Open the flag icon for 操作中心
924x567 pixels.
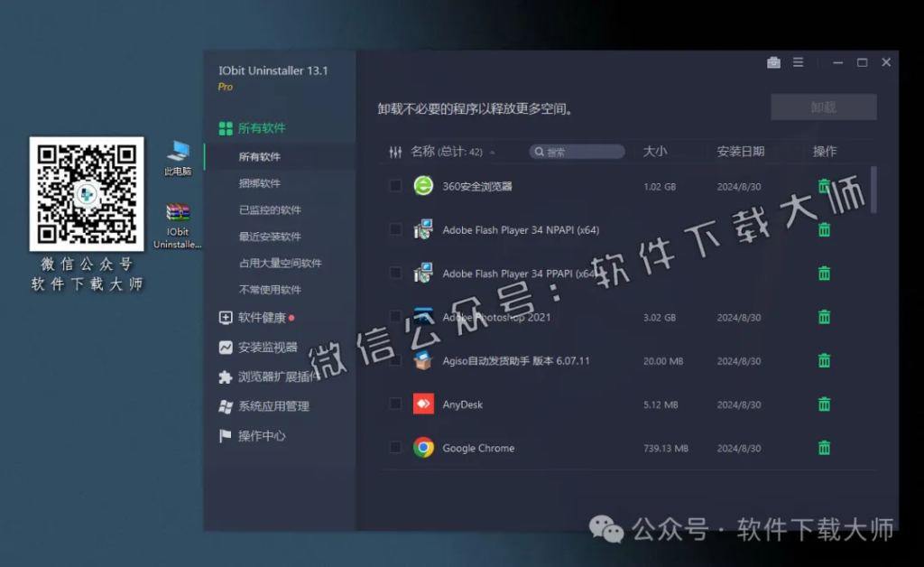tap(226, 435)
